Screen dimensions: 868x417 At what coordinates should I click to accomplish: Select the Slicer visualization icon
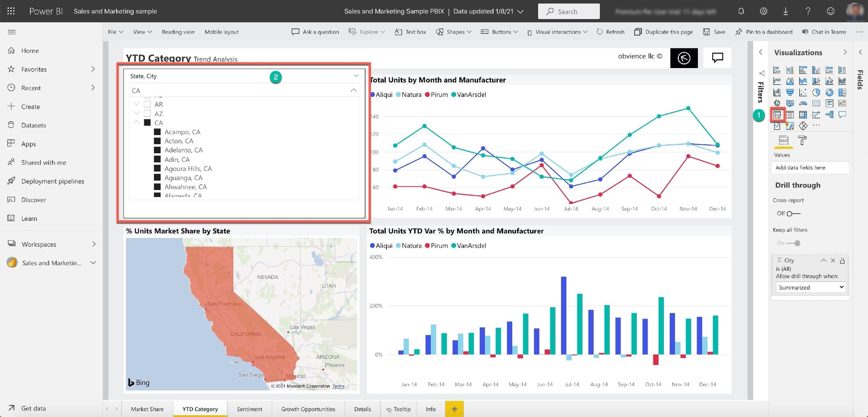tap(777, 115)
